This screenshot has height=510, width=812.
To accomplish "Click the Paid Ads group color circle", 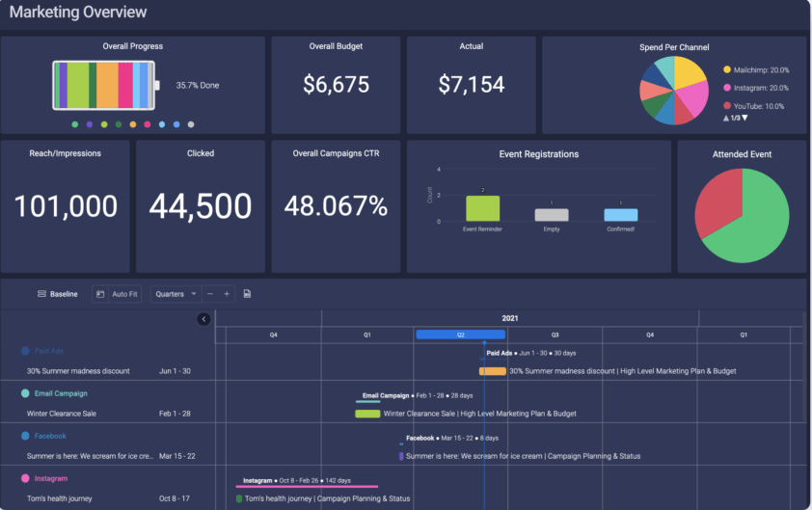I will coord(25,351).
